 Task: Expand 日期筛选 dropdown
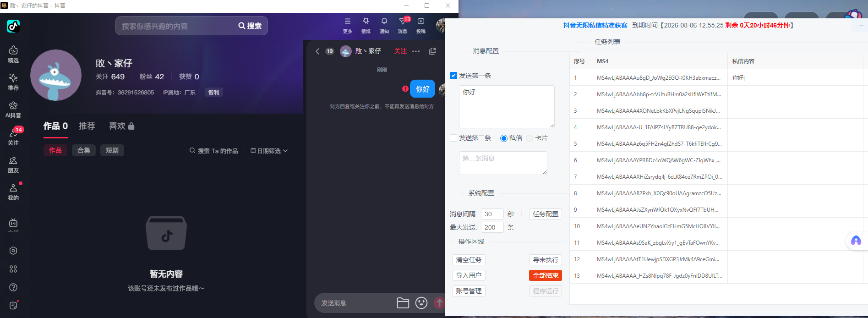tap(269, 151)
